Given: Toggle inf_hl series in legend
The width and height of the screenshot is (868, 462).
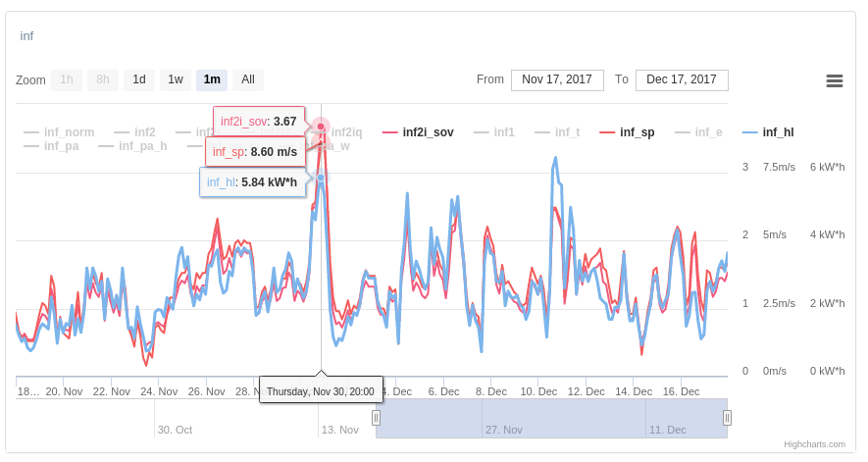Looking at the screenshot, I should [x=768, y=132].
